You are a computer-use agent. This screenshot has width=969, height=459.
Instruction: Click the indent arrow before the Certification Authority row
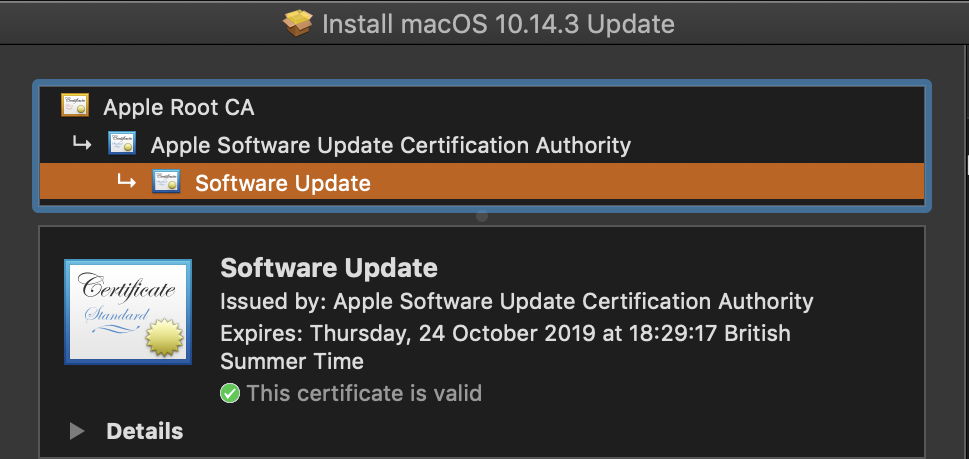(82, 144)
